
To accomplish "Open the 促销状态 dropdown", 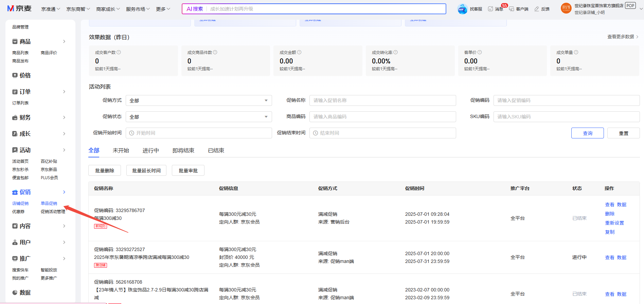I will click(199, 117).
